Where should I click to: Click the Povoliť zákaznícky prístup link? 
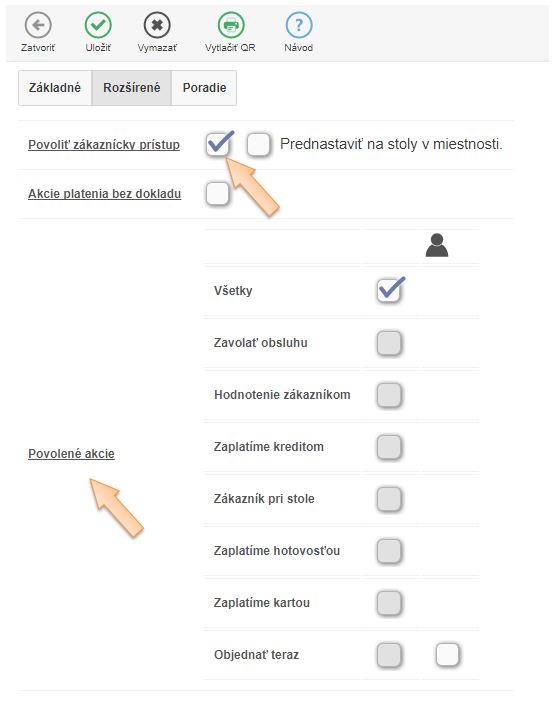click(x=104, y=145)
